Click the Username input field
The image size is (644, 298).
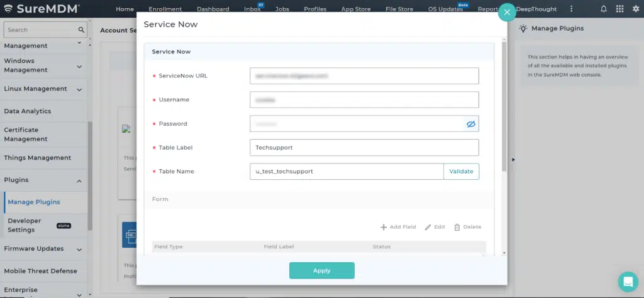click(x=364, y=100)
